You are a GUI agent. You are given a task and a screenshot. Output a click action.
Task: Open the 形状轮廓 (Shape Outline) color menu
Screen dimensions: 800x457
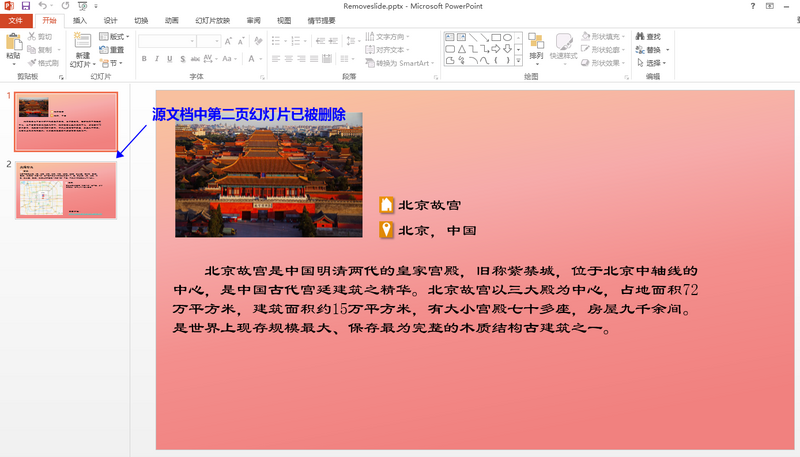coord(604,50)
